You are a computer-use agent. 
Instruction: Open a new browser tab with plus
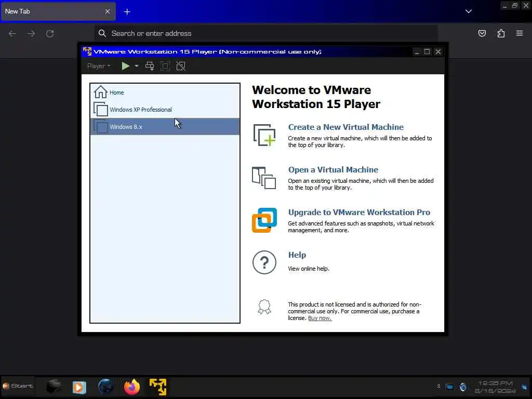[x=127, y=12]
